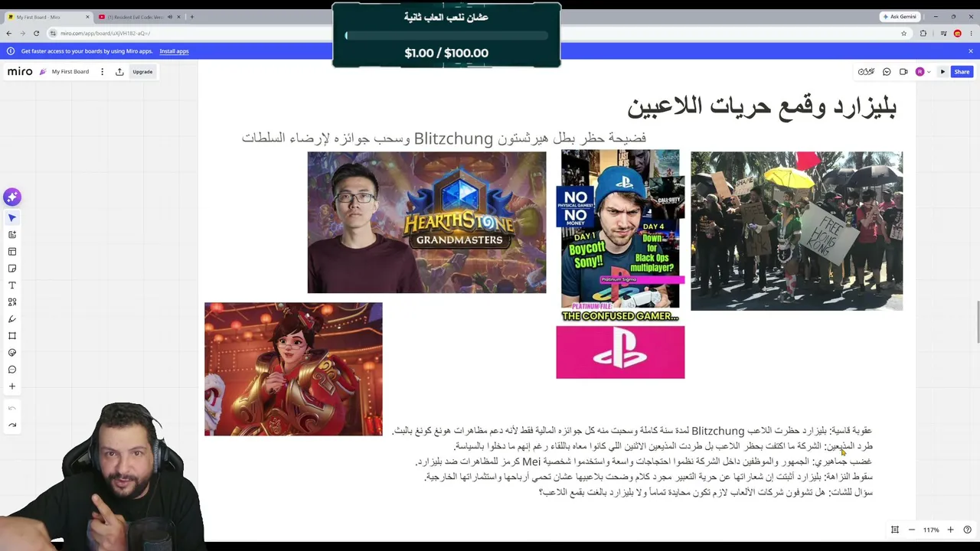Click the blue Share button
980x551 pixels.
point(962,72)
